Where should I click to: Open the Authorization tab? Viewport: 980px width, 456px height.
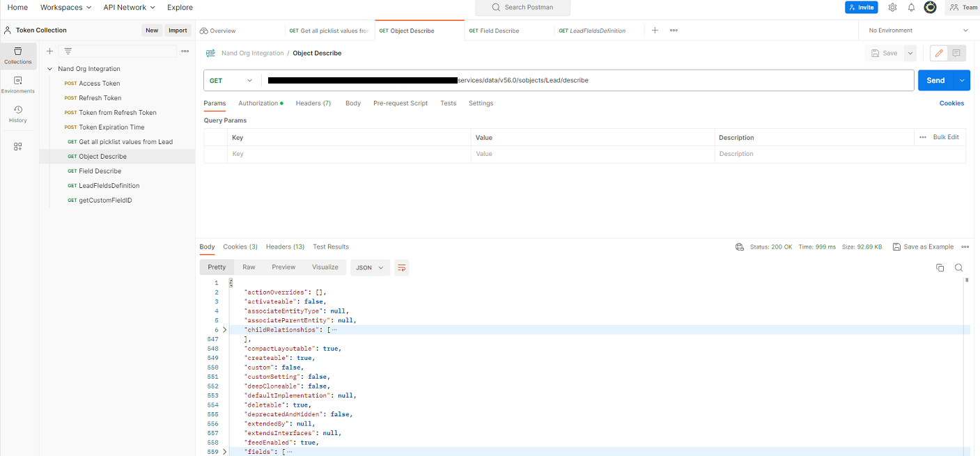(260, 103)
